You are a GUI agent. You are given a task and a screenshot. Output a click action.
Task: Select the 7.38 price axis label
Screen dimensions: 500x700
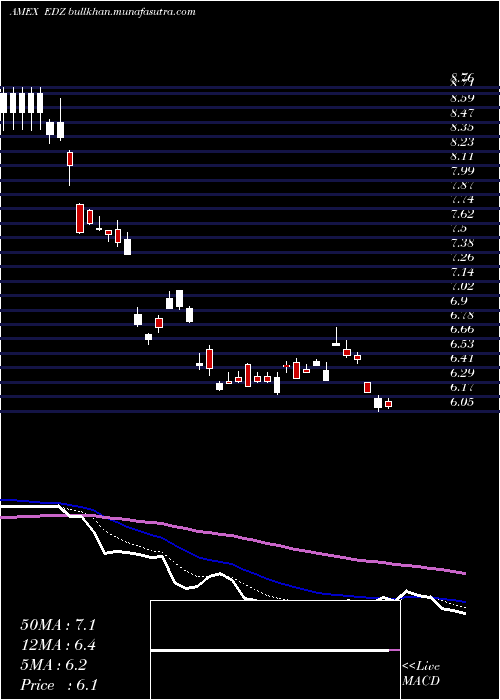462,243
